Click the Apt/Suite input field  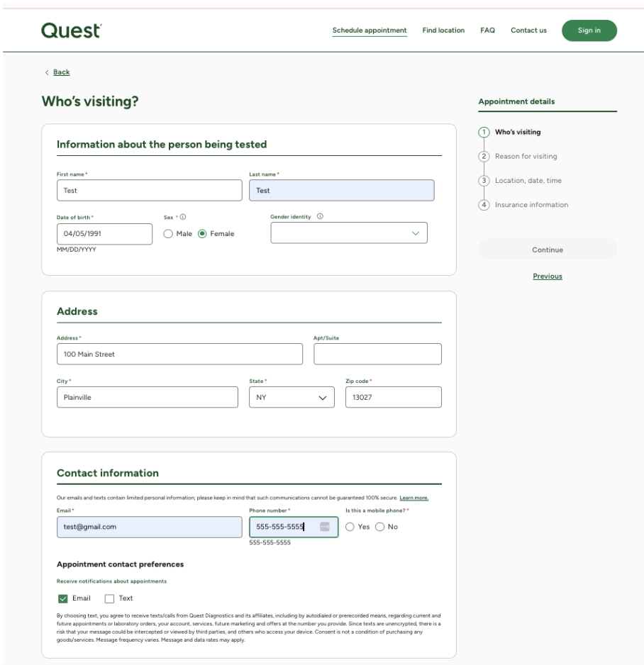click(x=377, y=354)
